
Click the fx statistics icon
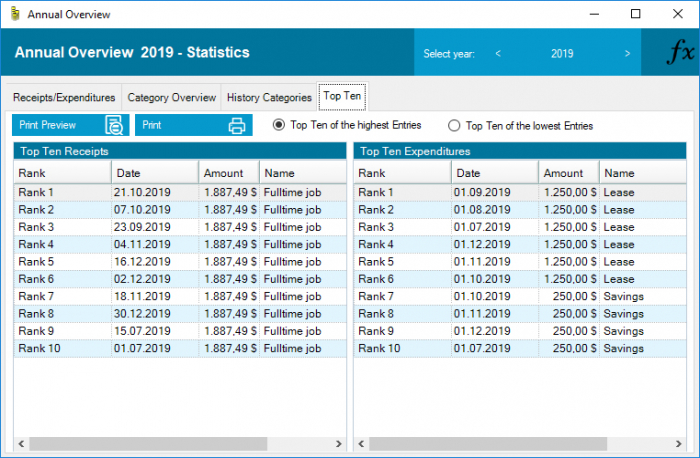679,53
